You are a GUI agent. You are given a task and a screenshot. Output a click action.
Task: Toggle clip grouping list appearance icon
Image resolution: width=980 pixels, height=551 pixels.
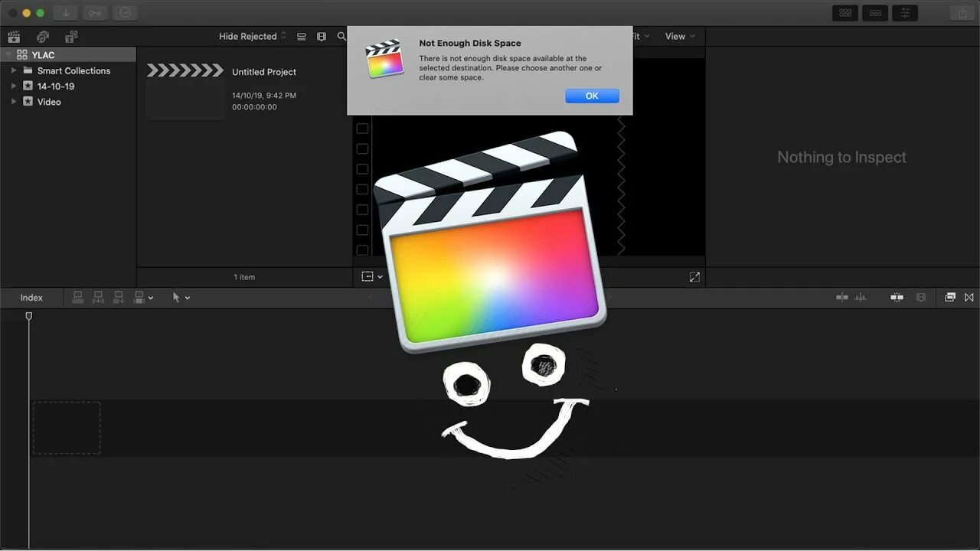[302, 36]
